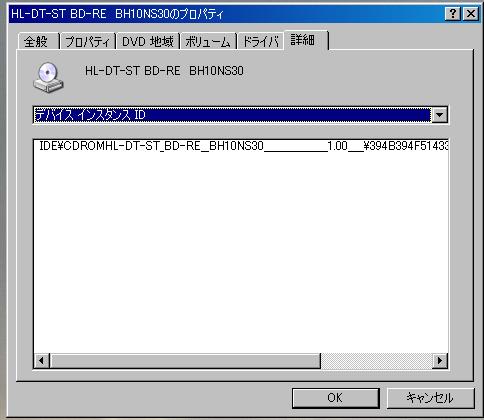Click the horizontal scrollbar thumb

click(x=185, y=361)
